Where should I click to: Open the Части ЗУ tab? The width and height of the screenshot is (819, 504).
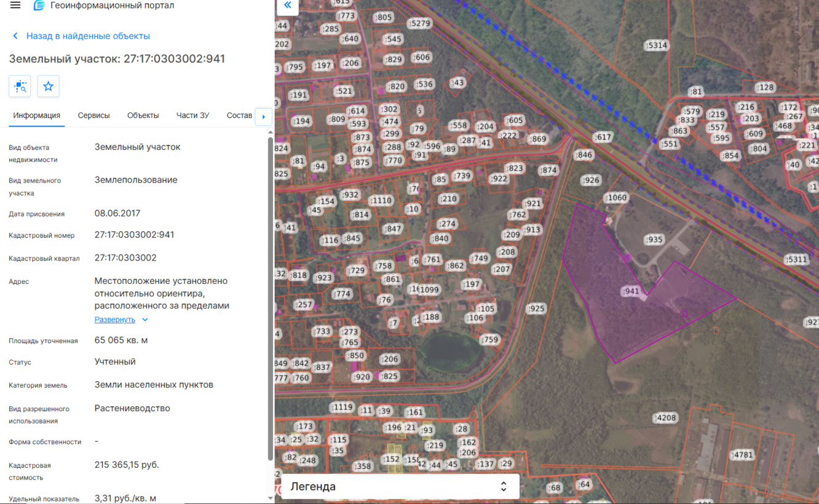click(192, 116)
